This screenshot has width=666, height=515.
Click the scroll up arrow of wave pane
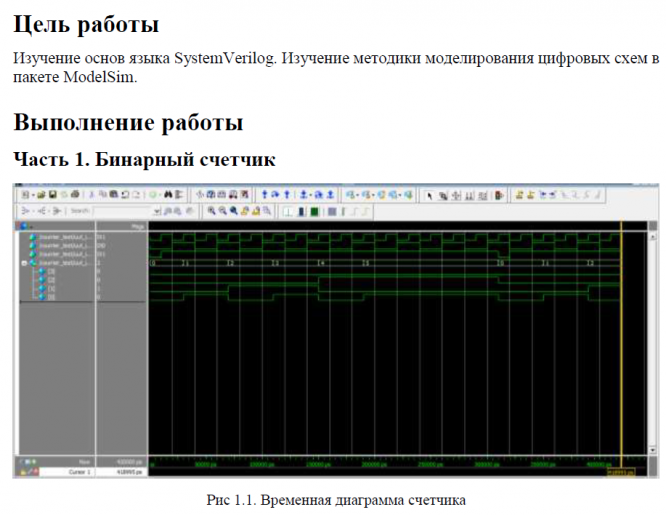coord(652,237)
